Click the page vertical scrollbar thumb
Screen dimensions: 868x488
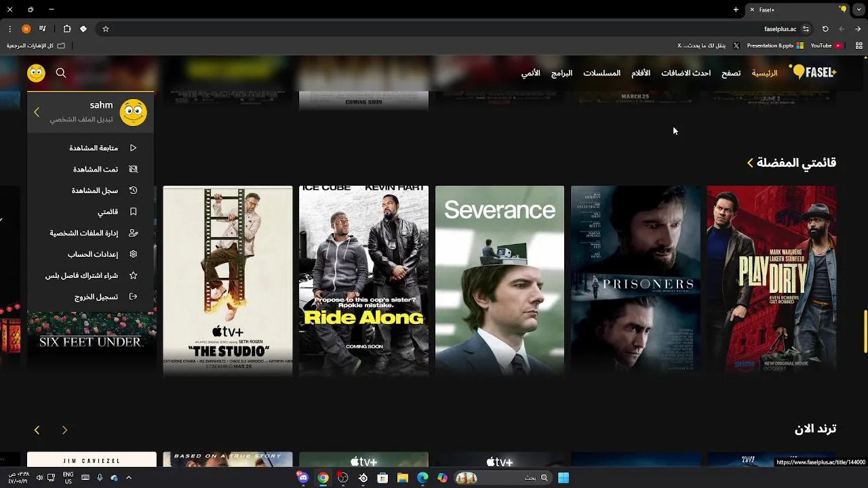tap(865, 331)
